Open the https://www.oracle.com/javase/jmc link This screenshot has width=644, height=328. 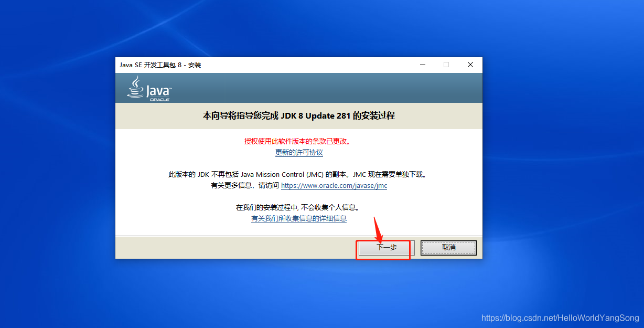click(334, 186)
